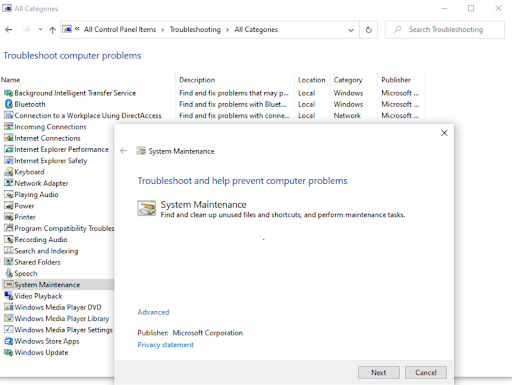Select Search and Indexing troubleshooter
This screenshot has height=385, width=512.
[x=46, y=251]
